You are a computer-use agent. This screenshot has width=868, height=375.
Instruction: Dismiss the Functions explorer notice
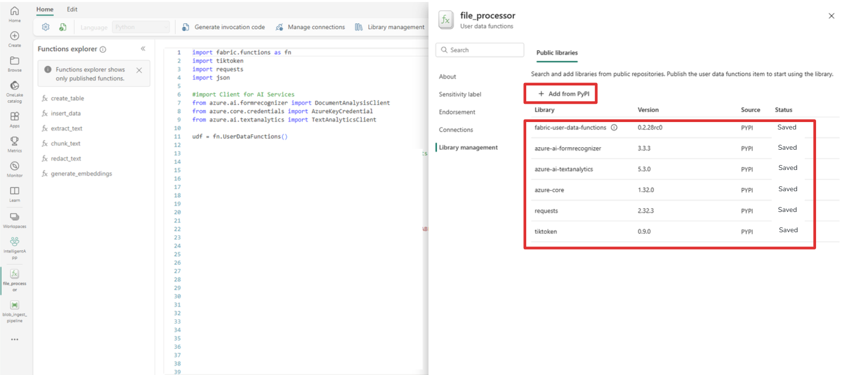click(139, 70)
